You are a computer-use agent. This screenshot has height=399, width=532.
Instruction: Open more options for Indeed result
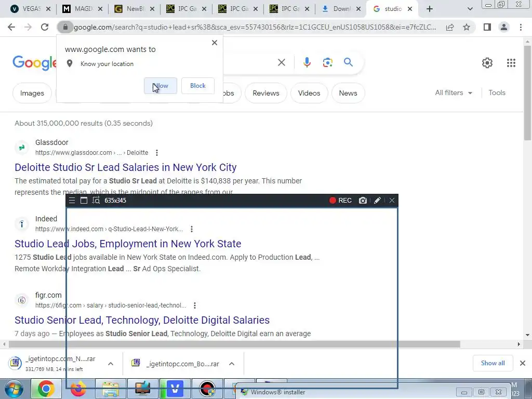point(192,229)
